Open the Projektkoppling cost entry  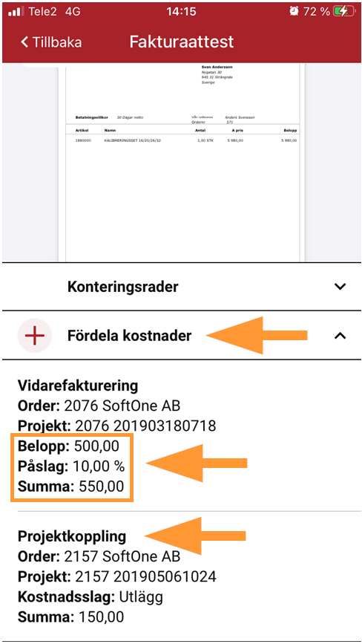click(181, 576)
